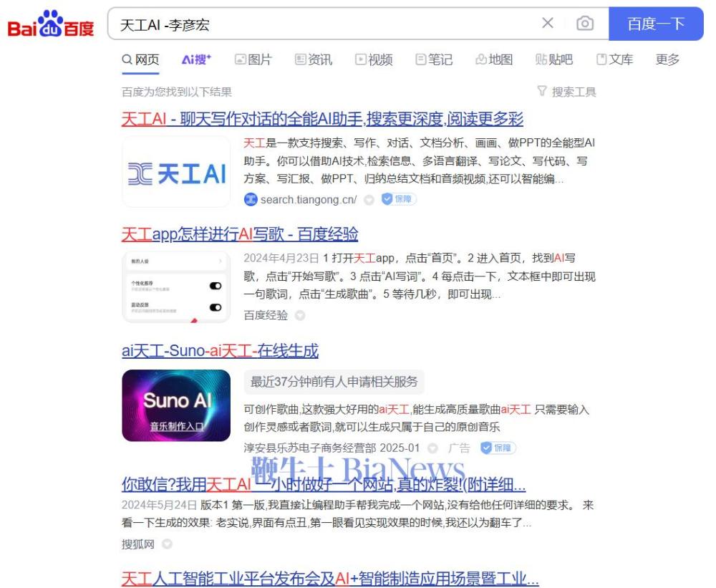
Task: Click the 百度经验 source label
Action: point(266,315)
